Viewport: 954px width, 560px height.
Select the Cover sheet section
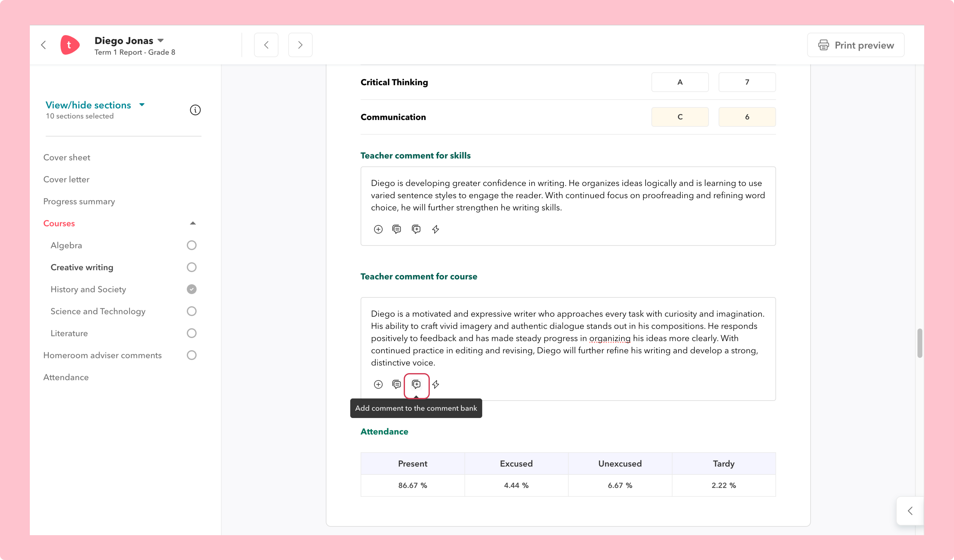[x=67, y=157]
